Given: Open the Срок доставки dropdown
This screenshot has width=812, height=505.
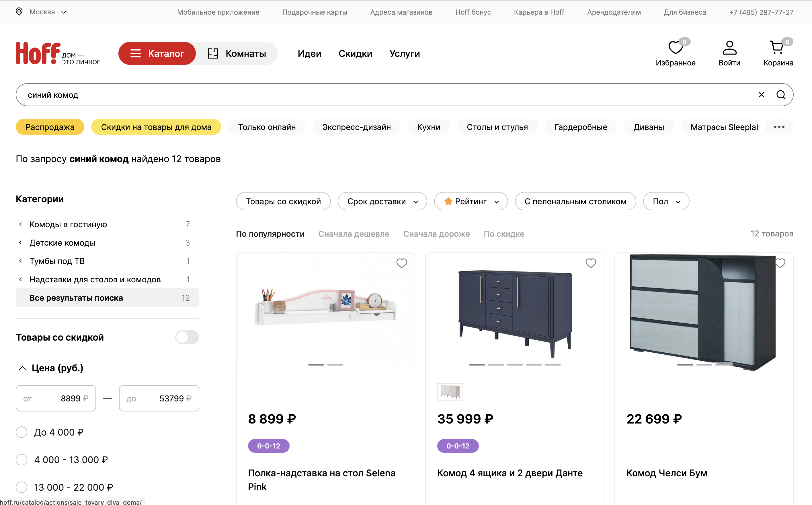Looking at the screenshot, I should 382,201.
